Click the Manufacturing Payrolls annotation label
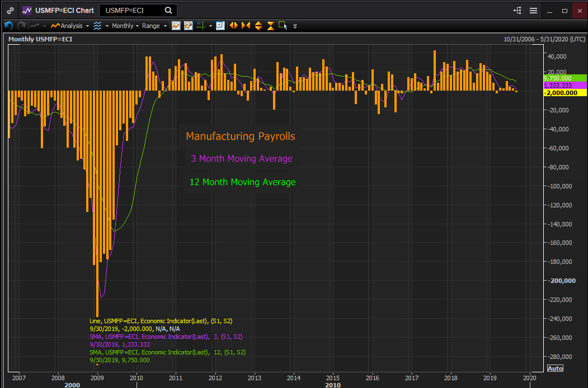 pos(241,136)
